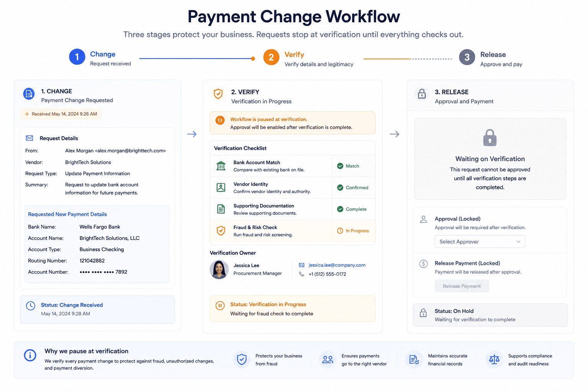Screen dimensions: 588x392
Task: Click the Fraud & Risk Check shield icon
Action: pos(221,231)
